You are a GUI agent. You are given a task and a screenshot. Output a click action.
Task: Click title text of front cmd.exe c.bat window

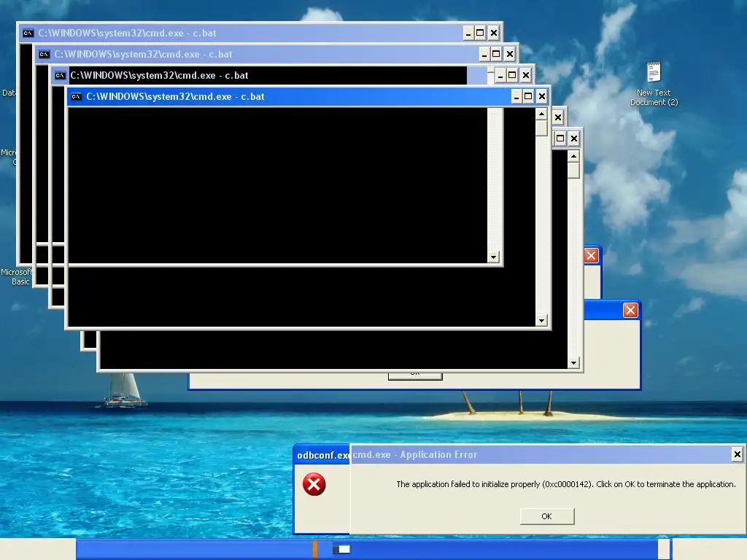pyautogui.click(x=175, y=97)
